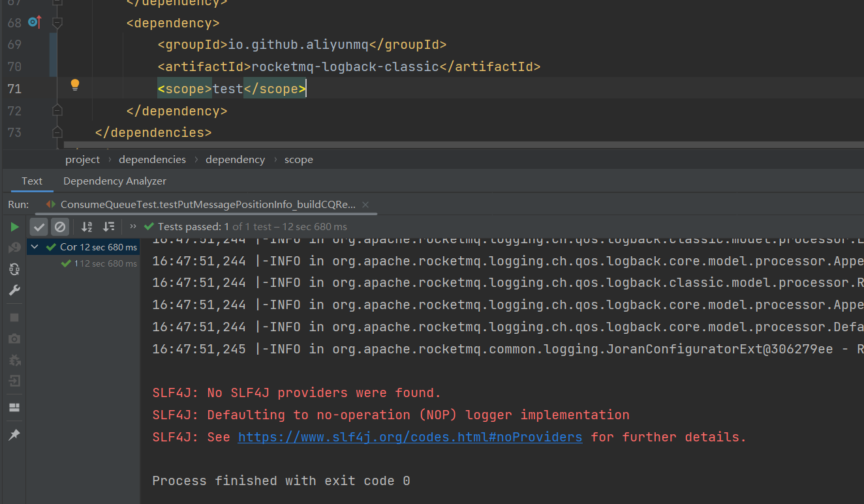Sort tests by duration icon

coord(109,227)
